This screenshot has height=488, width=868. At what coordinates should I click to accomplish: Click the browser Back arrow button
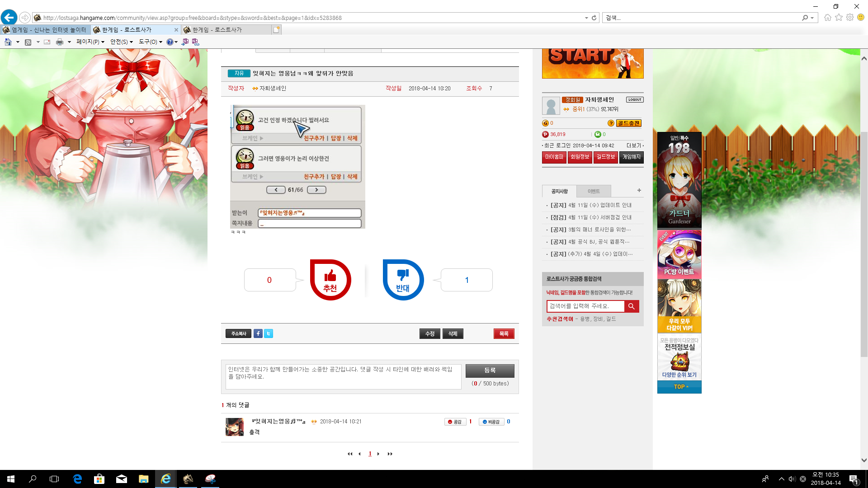[9, 18]
